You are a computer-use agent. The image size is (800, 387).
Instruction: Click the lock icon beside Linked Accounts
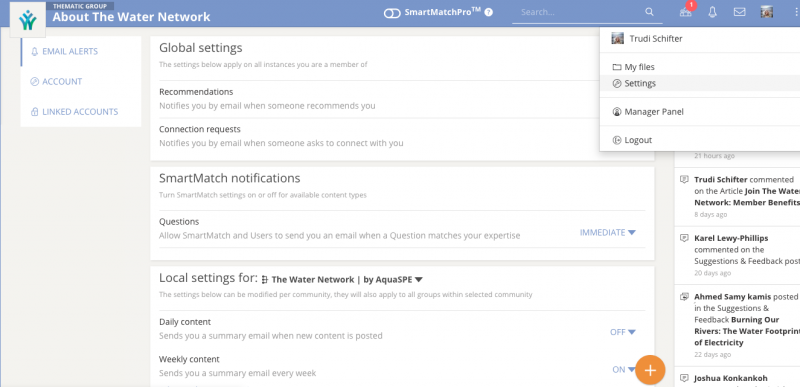35,112
